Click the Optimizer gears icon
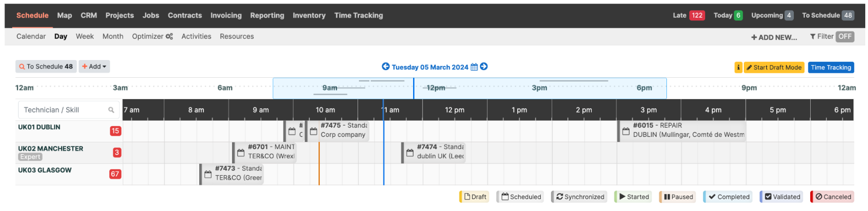Screen dimensions: 868x211 pos(169,36)
